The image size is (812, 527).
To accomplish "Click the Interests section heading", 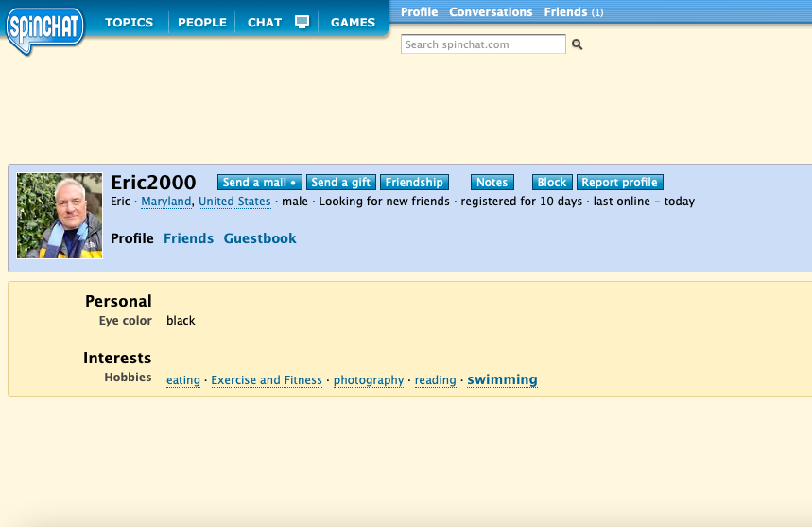I will coord(117,358).
